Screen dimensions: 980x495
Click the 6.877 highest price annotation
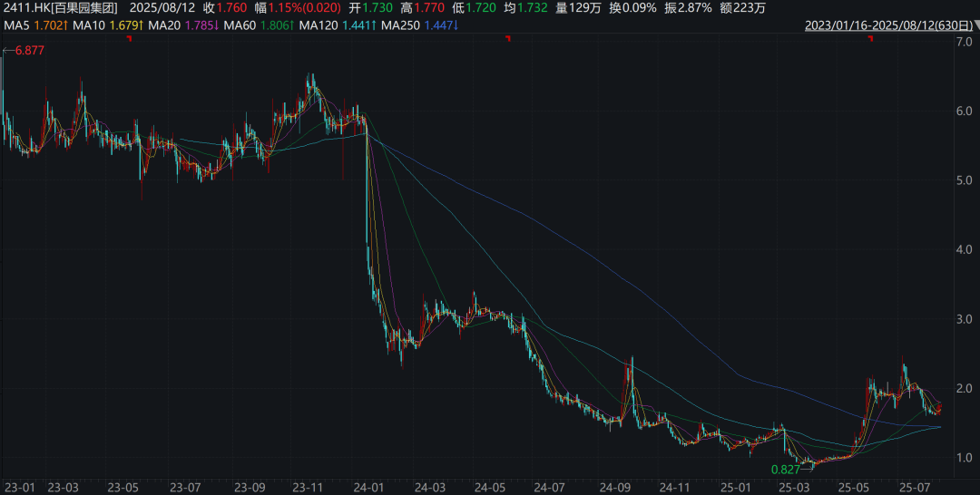pyautogui.click(x=29, y=51)
